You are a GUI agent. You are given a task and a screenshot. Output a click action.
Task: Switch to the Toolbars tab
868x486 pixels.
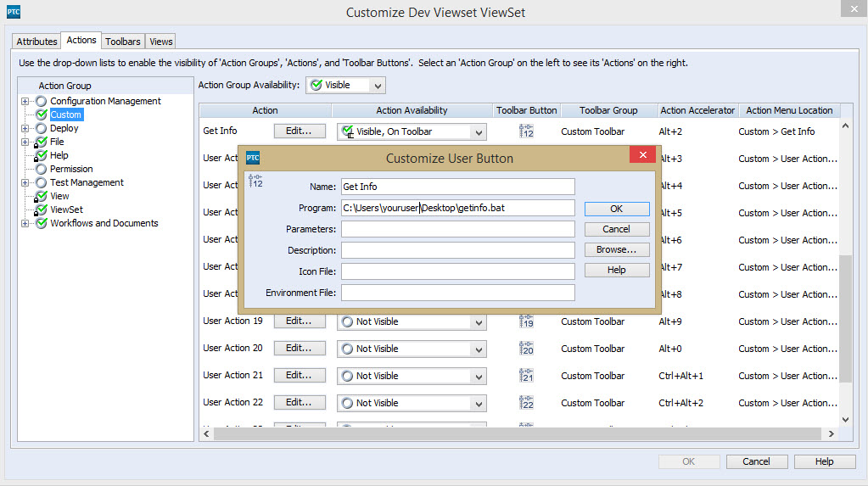point(123,42)
